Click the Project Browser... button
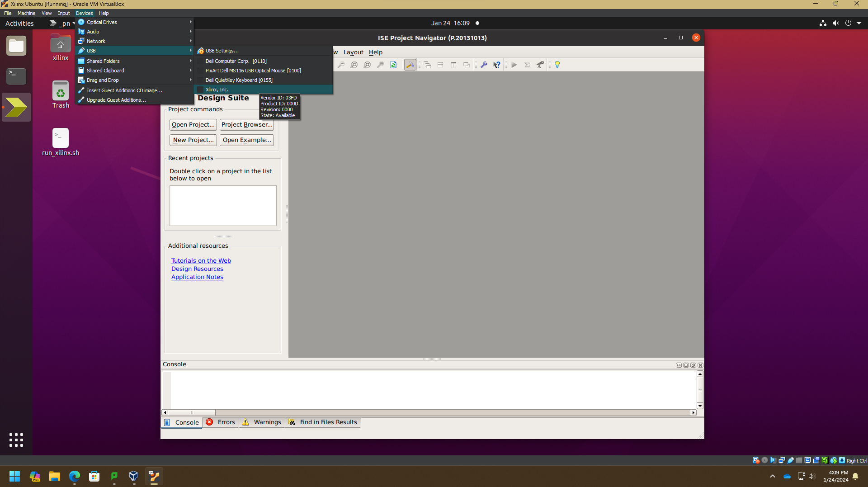 pos(247,124)
